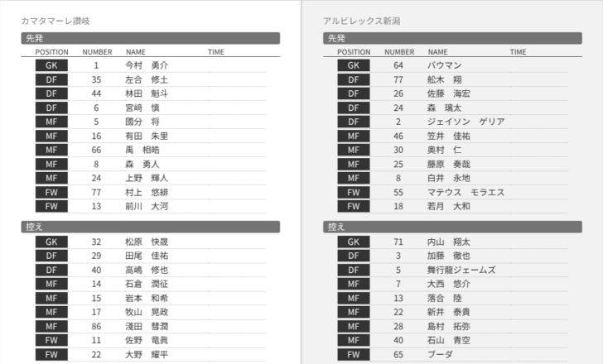The width and height of the screenshot is (603, 364).
Task: Click substitute player 大野 耀平
Action: pyautogui.click(x=146, y=354)
